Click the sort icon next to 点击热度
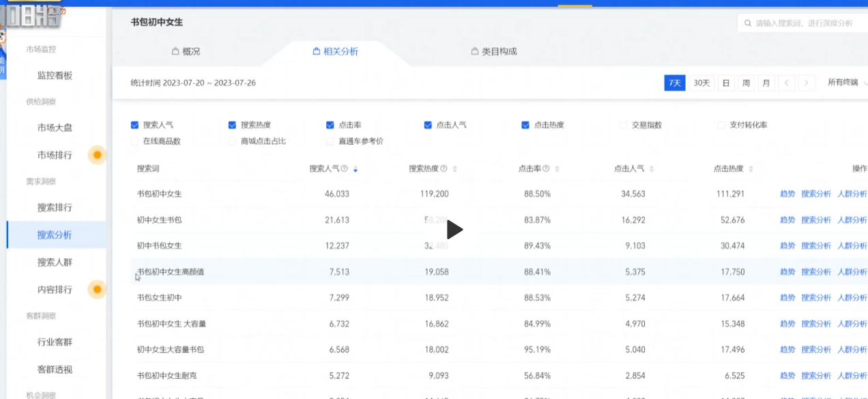The width and height of the screenshot is (868, 399). pyautogui.click(x=759, y=169)
